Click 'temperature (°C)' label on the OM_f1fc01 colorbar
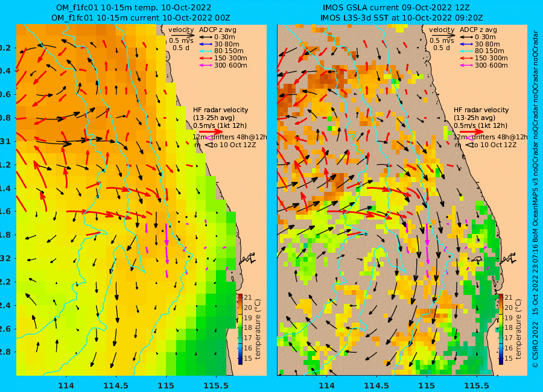Image resolution: width=543 pixels, height=392 pixels. 258,329
